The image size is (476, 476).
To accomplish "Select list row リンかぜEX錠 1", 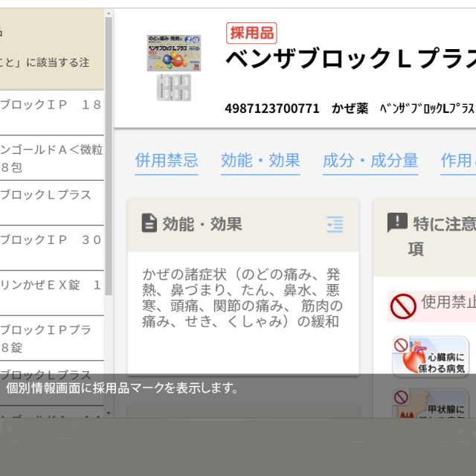I will pyautogui.click(x=51, y=293).
